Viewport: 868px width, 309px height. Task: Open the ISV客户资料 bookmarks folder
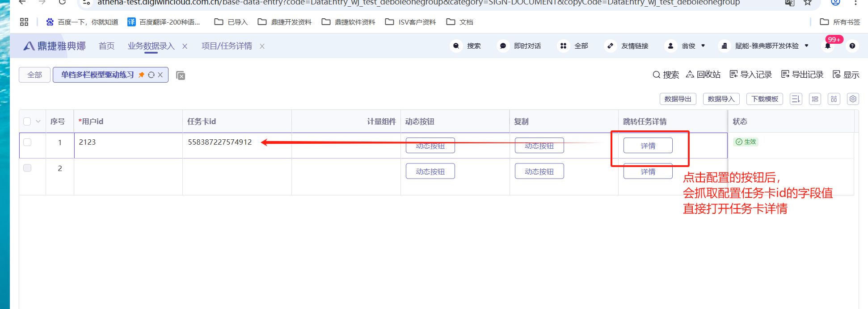tap(411, 22)
